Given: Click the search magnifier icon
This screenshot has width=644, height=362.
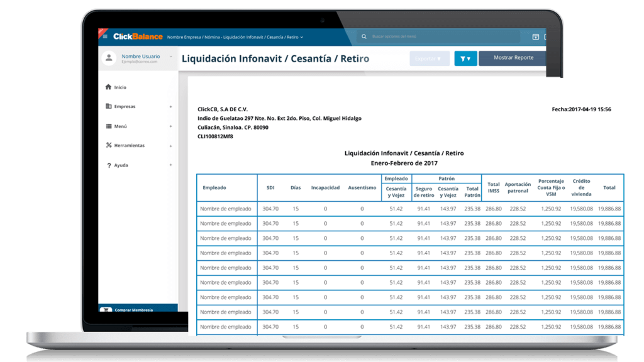Looking at the screenshot, I should (x=365, y=37).
